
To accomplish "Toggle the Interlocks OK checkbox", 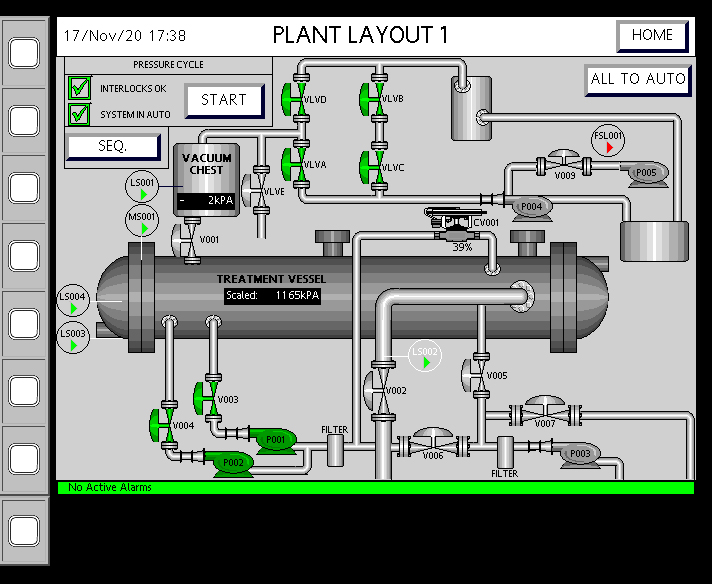I will point(80,88).
